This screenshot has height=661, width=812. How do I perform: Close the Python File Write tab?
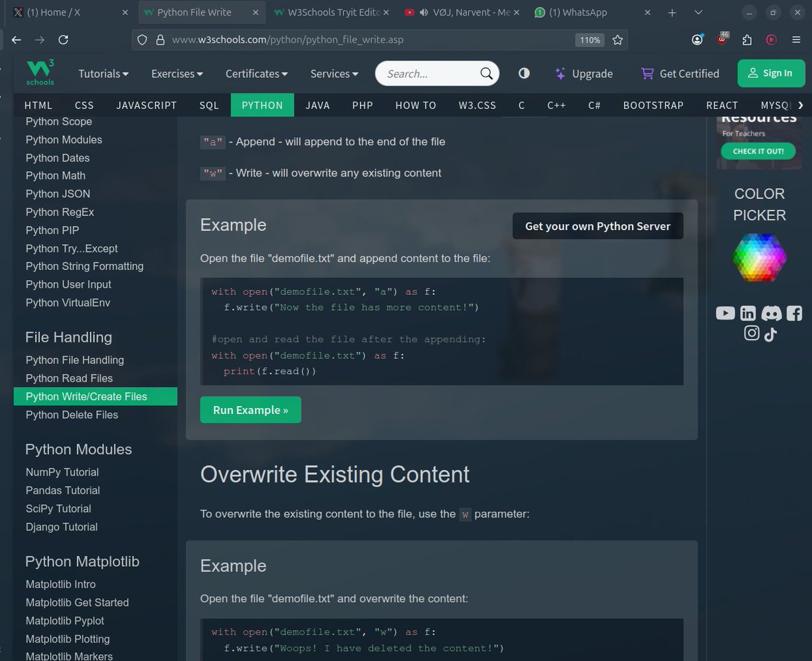click(x=257, y=12)
